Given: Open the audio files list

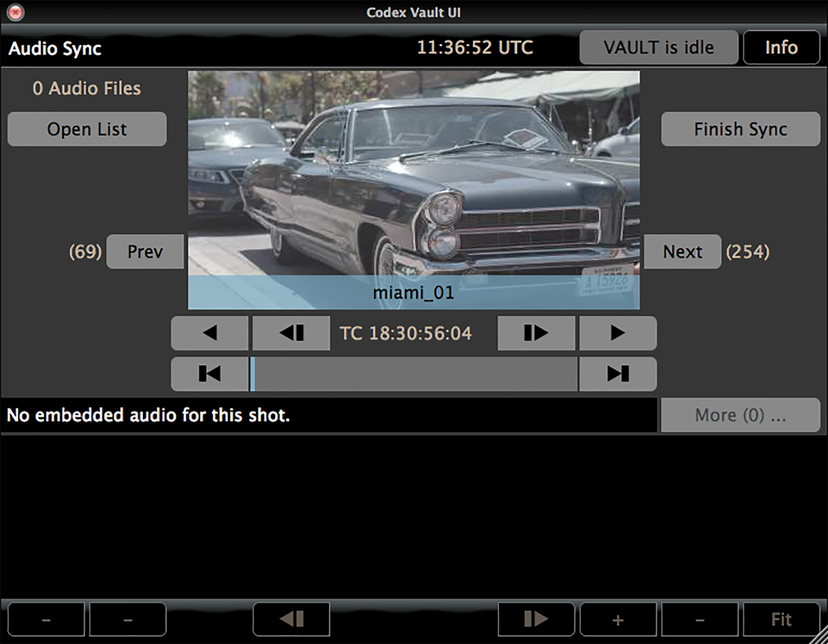Looking at the screenshot, I should (87, 129).
